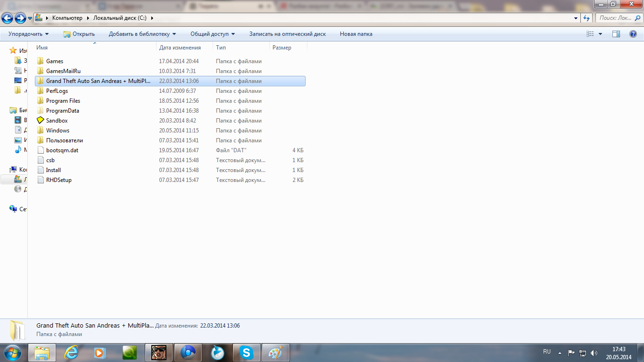
Task: Sort by the Тип column header
Action: pos(241,48)
